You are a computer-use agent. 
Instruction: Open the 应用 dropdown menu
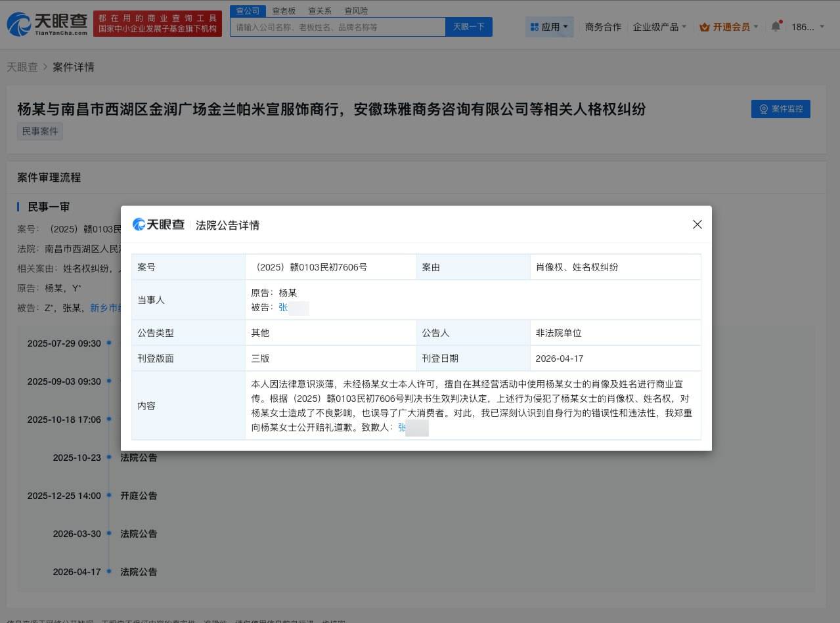[550, 27]
